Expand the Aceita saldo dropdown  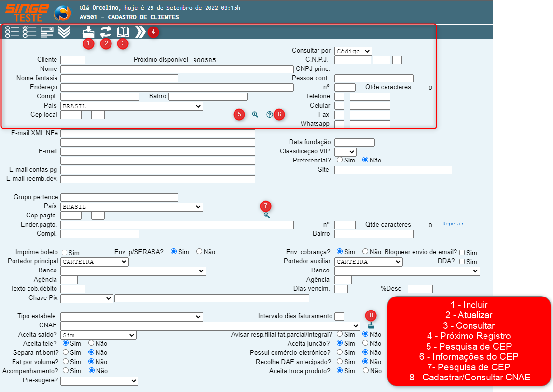click(98, 335)
